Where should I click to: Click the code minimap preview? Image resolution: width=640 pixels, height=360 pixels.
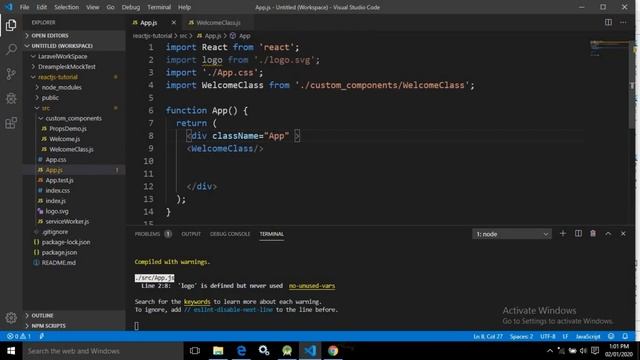click(x=608, y=48)
